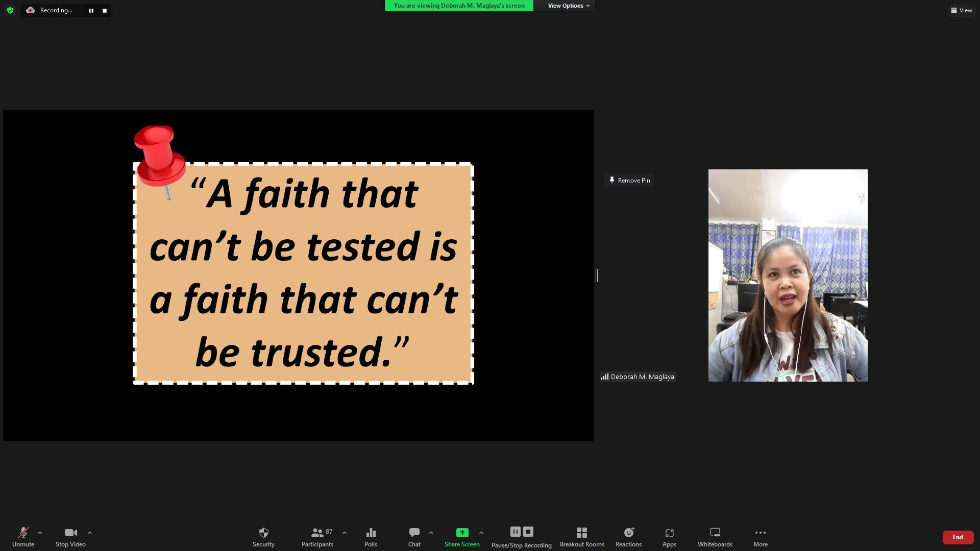The height and width of the screenshot is (551, 980).
Task: Click the green screen-sharing notification banner
Action: [x=459, y=6]
